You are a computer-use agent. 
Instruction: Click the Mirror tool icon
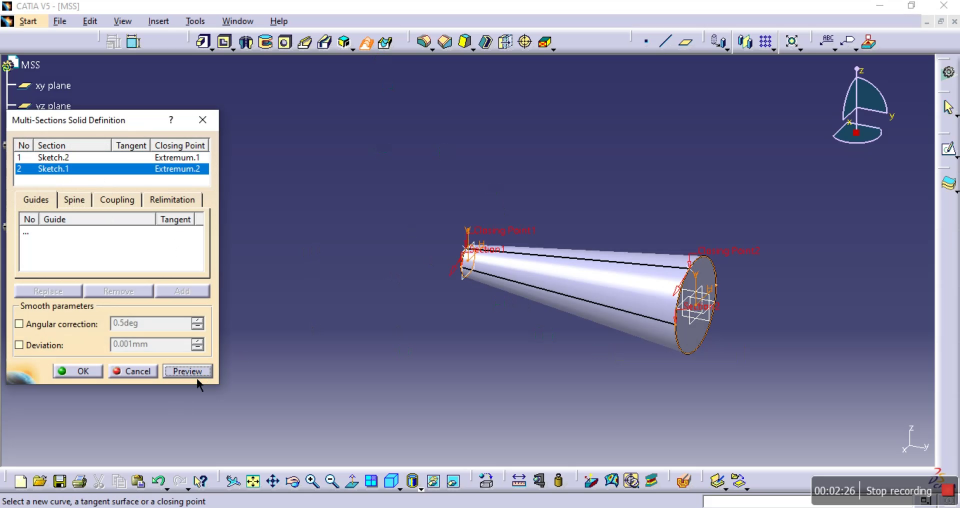click(744, 42)
